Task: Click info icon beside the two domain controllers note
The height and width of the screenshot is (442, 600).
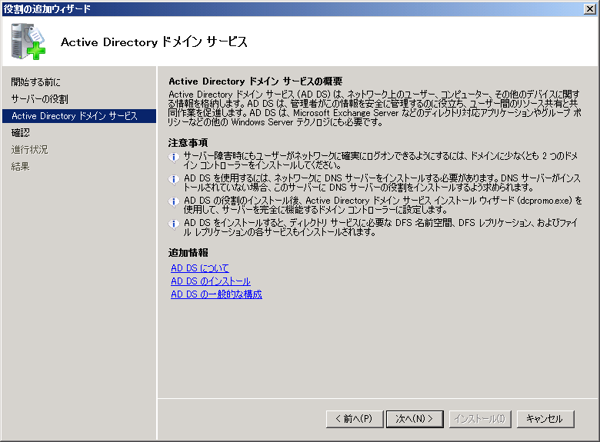Action: [x=174, y=157]
